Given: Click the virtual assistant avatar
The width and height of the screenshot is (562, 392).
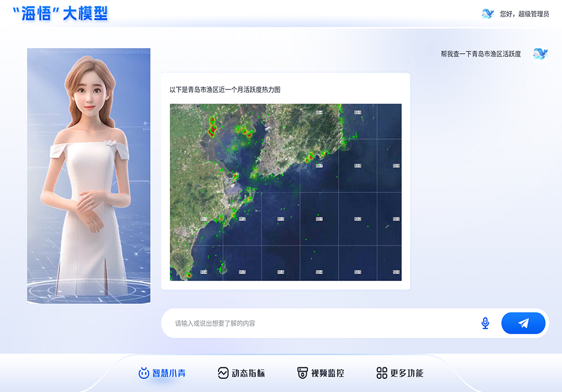Looking at the screenshot, I should coord(88,175).
